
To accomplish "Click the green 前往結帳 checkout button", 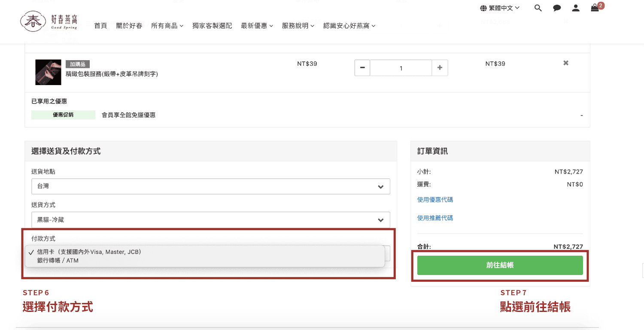I will pyautogui.click(x=499, y=265).
